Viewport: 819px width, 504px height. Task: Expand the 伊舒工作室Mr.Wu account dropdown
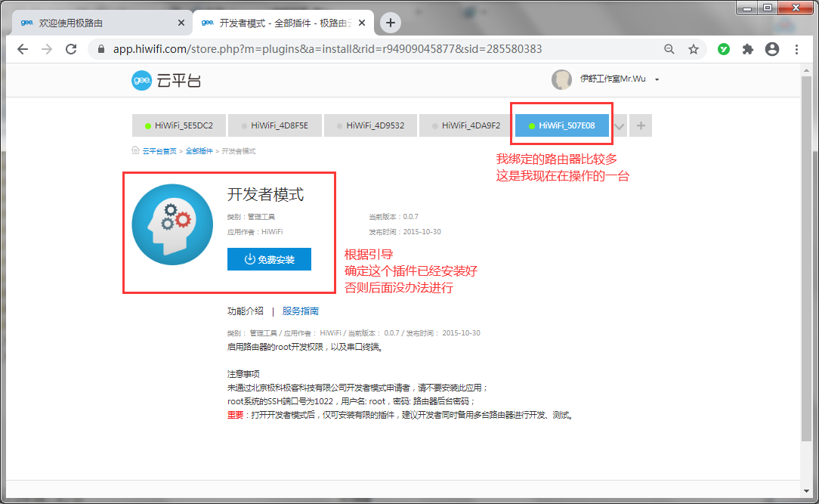pos(657,79)
